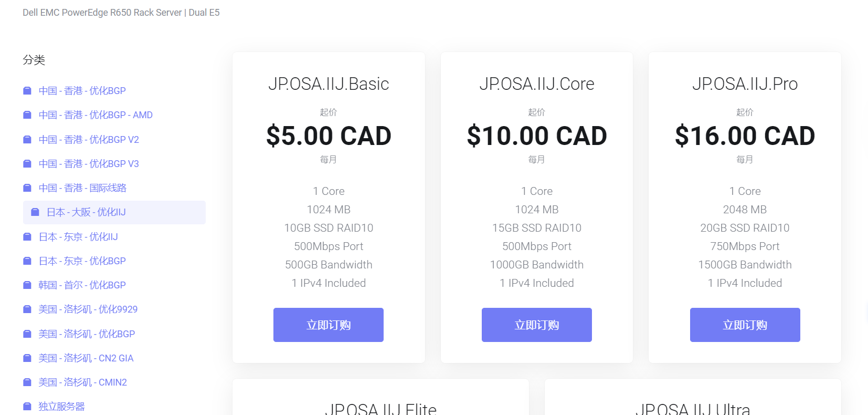Click folder icon beside 中国 - 香港 - 优化BGP
The width and height of the screenshot is (868, 415).
[27, 91]
